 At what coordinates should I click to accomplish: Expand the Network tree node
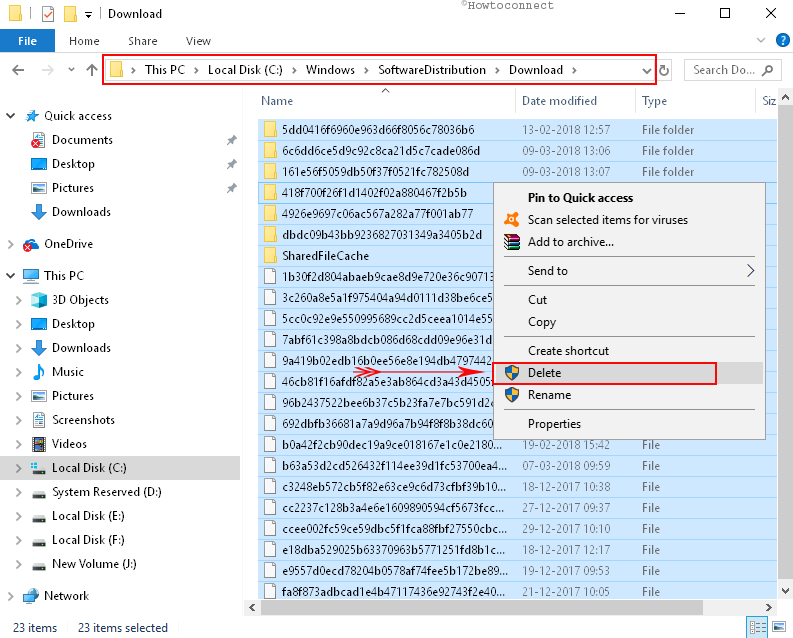pos(10,596)
